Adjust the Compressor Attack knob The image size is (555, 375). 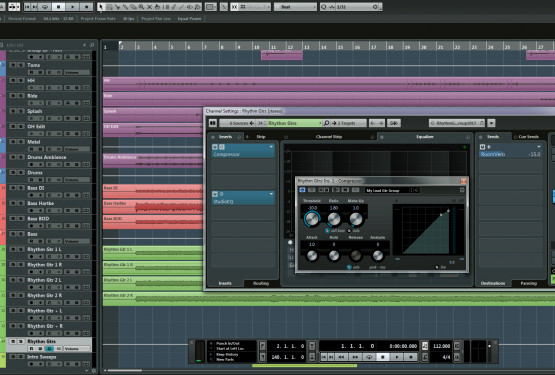click(312, 255)
